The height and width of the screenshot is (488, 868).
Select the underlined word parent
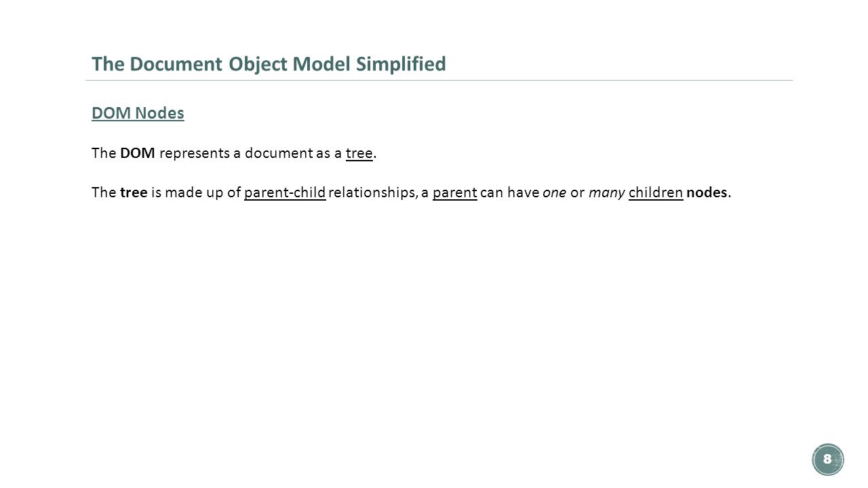[455, 193]
